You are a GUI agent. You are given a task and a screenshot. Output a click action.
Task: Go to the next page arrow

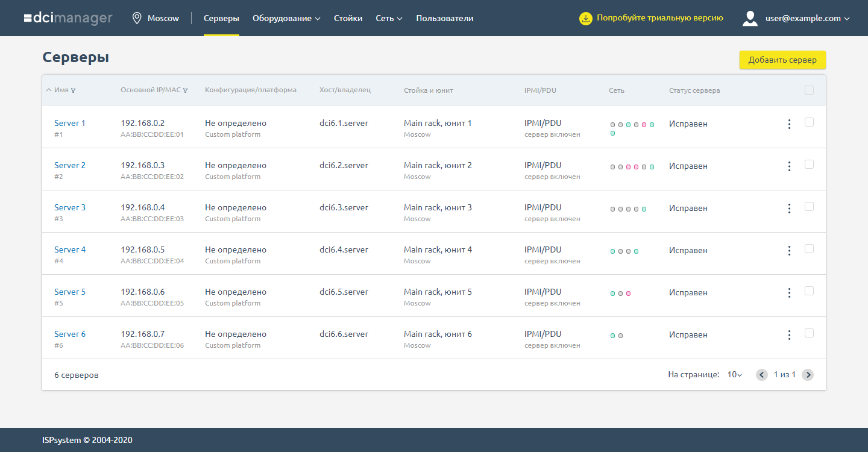pos(808,375)
